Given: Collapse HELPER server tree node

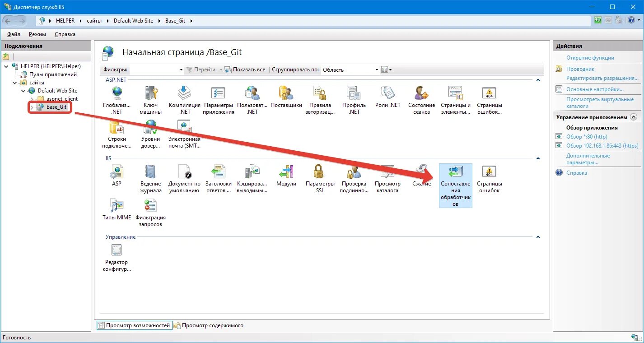Looking at the screenshot, I should (x=6, y=66).
